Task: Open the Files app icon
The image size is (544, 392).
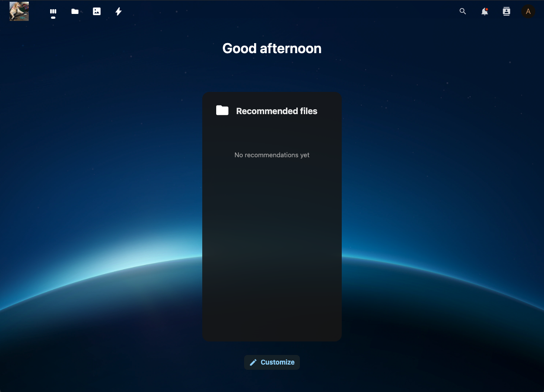Action: tap(75, 11)
